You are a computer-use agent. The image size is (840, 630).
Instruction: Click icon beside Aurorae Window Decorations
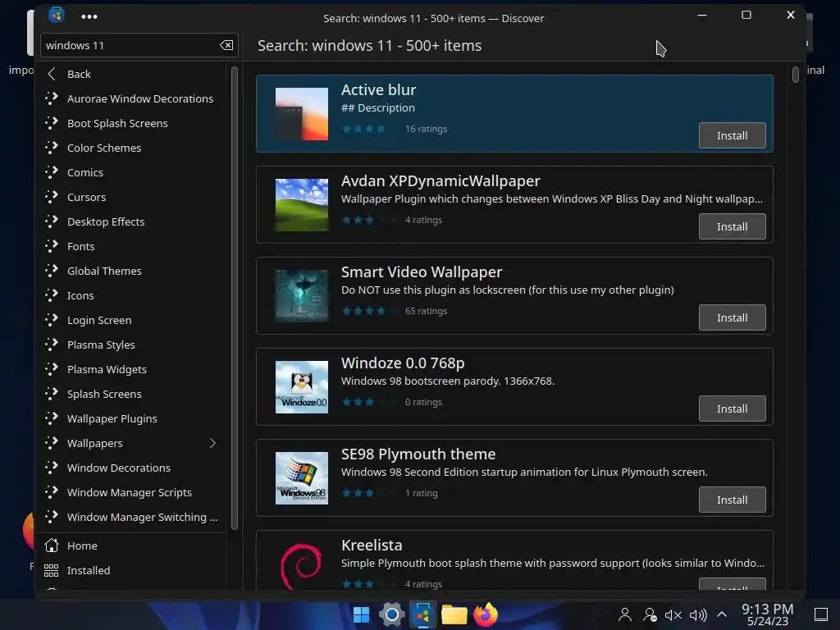click(x=52, y=98)
